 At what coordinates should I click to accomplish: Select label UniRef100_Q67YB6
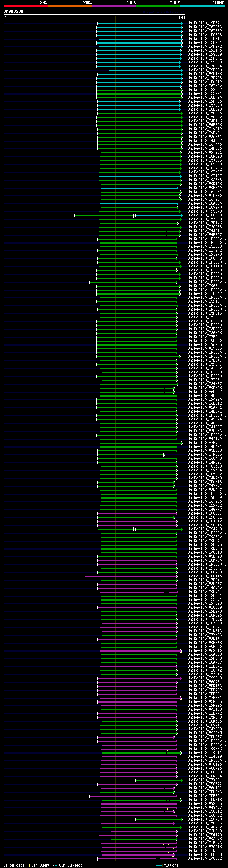tap(204, 501)
